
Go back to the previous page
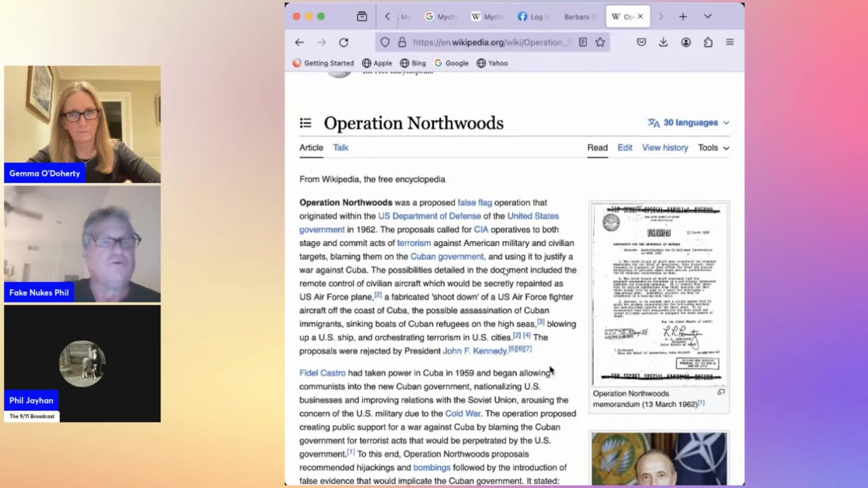pos(299,42)
